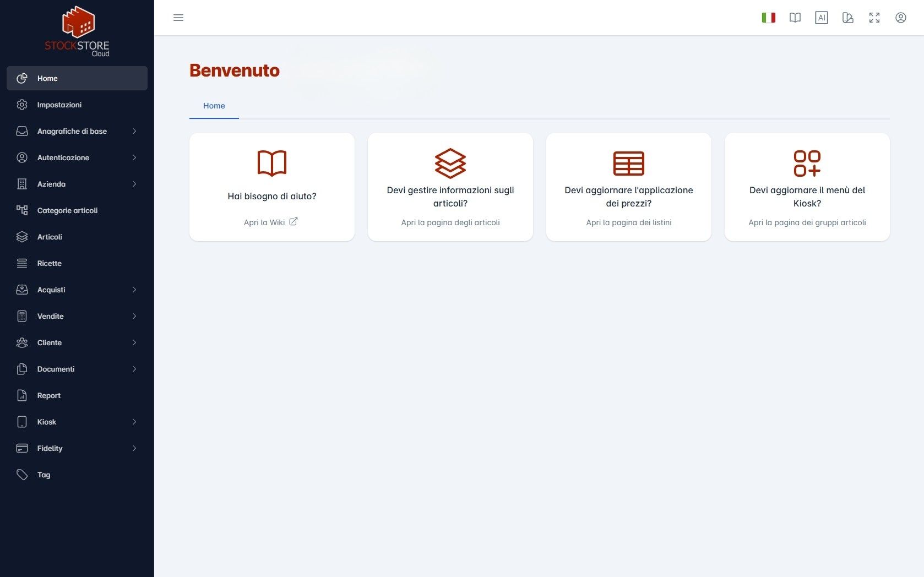This screenshot has width=924, height=577.
Task: Click the Cliente people icon
Action: tap(22, 342)
